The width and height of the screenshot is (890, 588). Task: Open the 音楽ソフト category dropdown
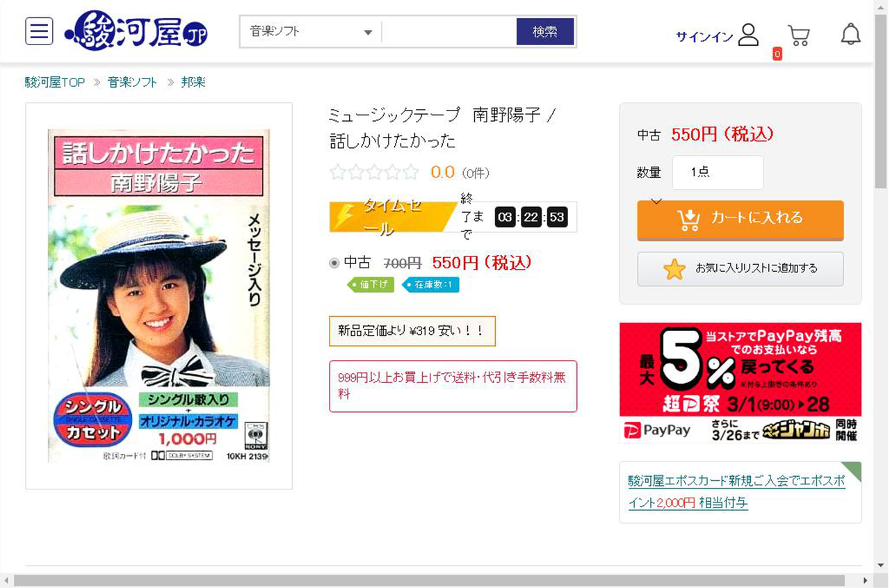pyautogui.click(x=308, y=31)
